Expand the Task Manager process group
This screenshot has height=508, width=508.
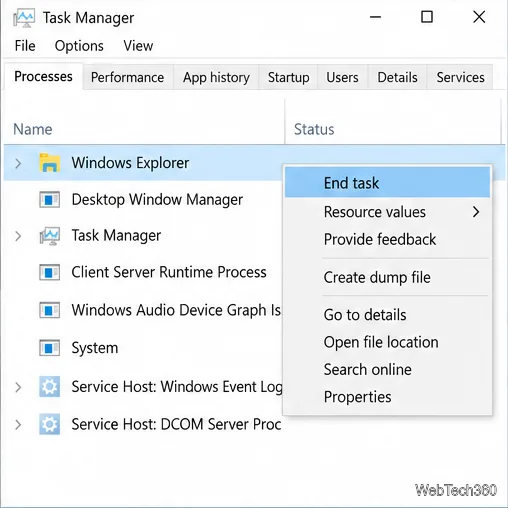point(18,236)
